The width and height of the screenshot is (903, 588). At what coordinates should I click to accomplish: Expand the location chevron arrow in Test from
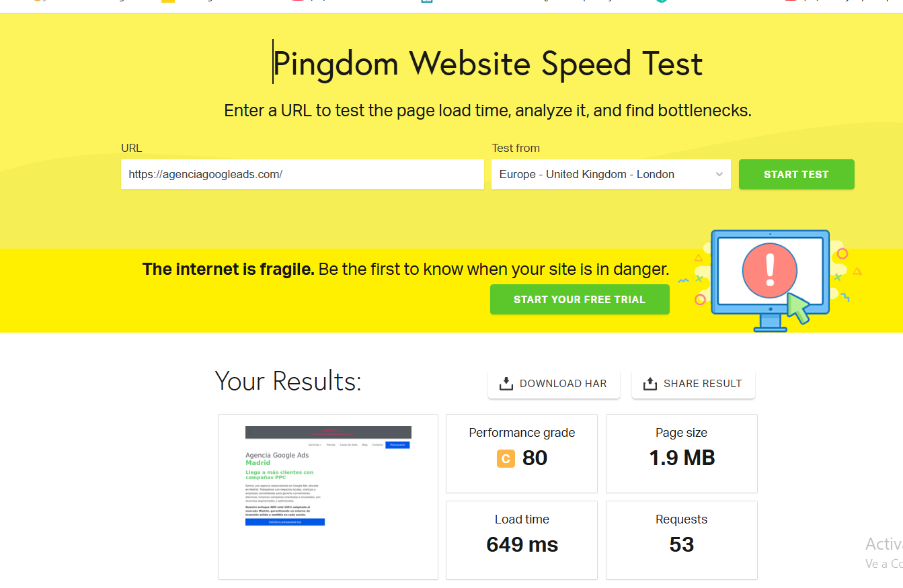[x=719, y=175]
